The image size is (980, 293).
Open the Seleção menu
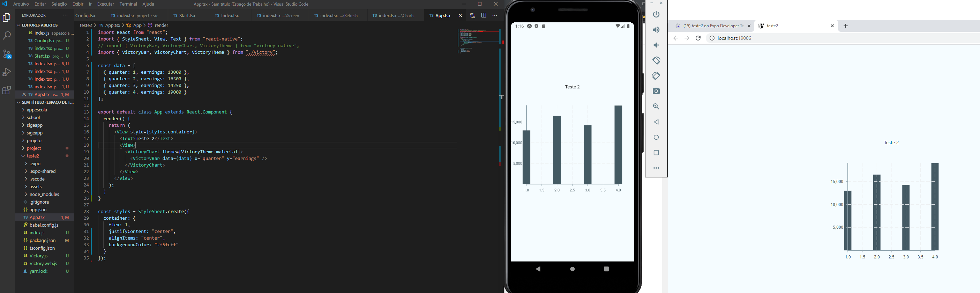coord(59,4)
